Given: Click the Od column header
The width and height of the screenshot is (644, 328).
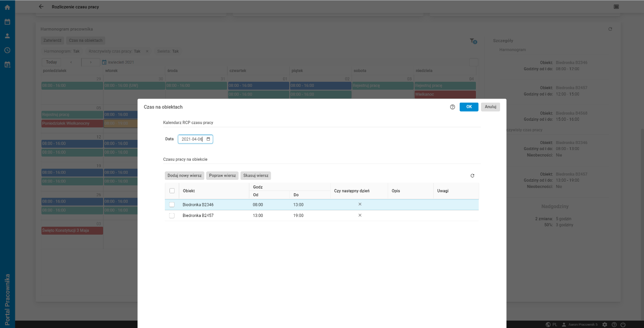Looking at the screenshot, I should 269,195.
